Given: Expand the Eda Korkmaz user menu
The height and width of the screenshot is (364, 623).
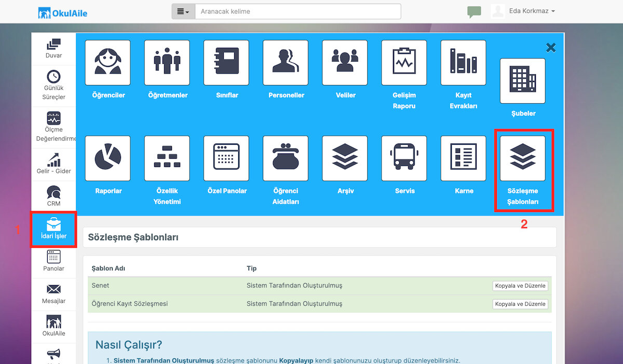Looking at the screenshot, I should click(x=532, y=11).
